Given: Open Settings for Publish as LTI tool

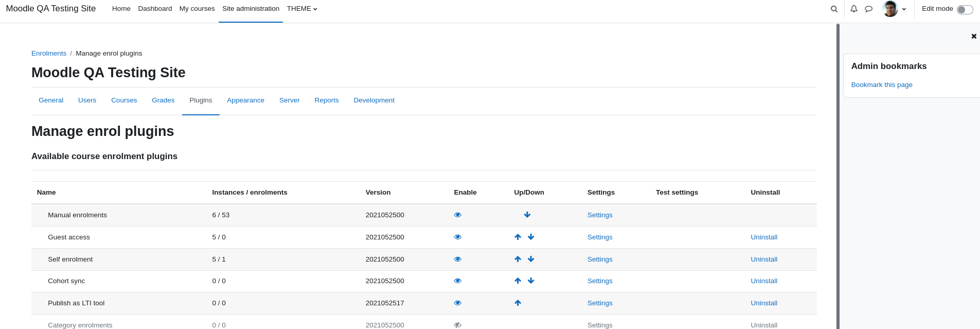Looking at the screenshot, I should (x=600, y=303).
